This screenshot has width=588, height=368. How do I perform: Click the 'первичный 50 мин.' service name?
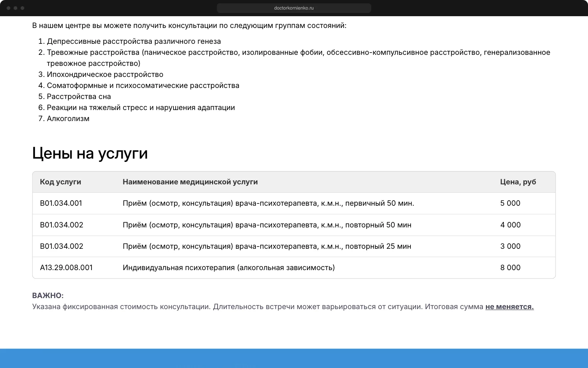pos(268,203)
